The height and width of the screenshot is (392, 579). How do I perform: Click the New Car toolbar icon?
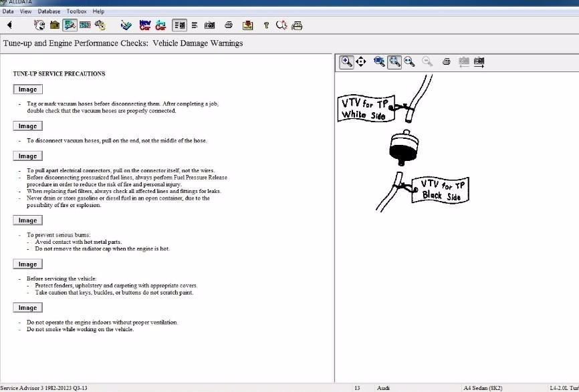click(x=145, y=25)
